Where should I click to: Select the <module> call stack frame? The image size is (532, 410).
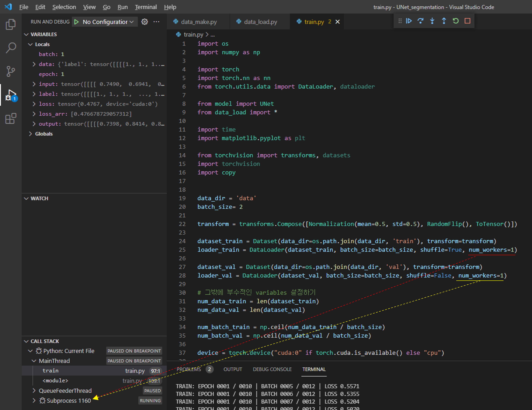(55, 381)
